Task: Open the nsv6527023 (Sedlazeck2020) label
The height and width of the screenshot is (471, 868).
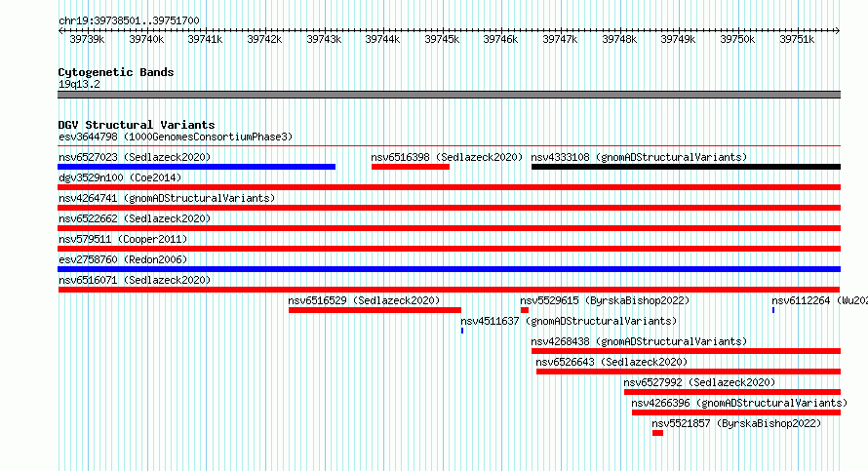Action: pyautogui.click(x=135, y=157)
